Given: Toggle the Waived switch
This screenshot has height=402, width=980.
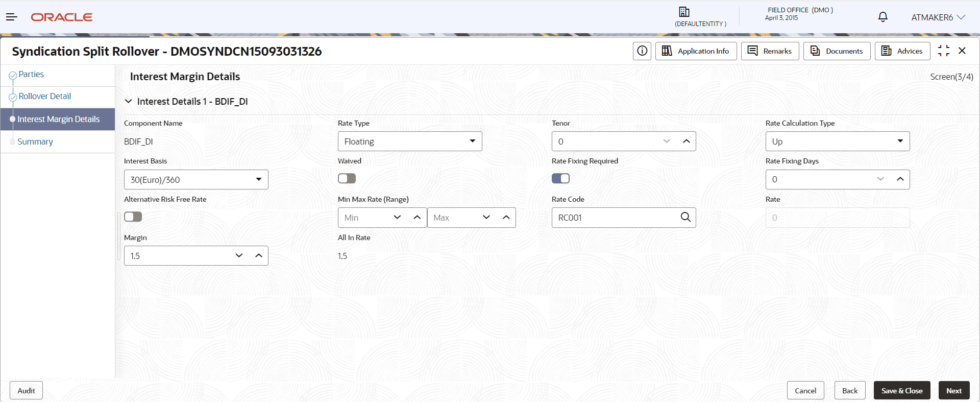Looking at the screenshot, I should [347, 178].
